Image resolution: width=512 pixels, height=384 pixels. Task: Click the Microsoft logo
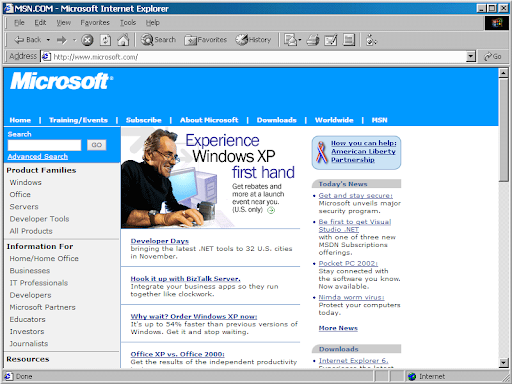click(61, 81)
